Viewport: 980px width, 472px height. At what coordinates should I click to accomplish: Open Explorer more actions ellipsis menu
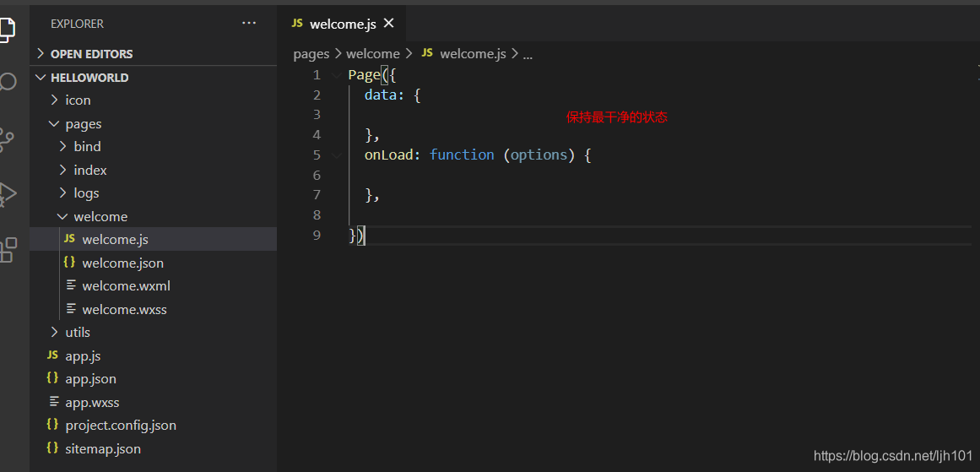pyautogui.click(x=249, y=24)
